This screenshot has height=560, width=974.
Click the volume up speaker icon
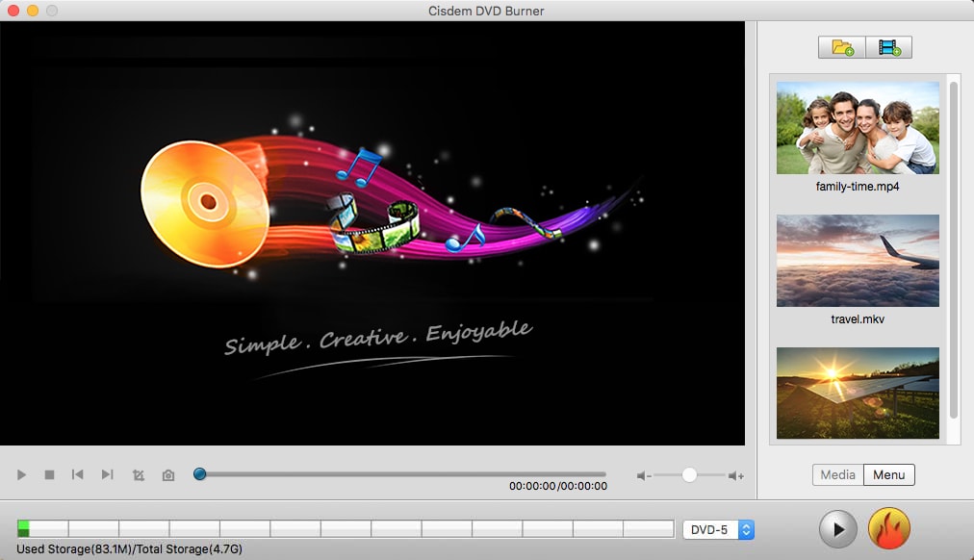pos(736,476)
